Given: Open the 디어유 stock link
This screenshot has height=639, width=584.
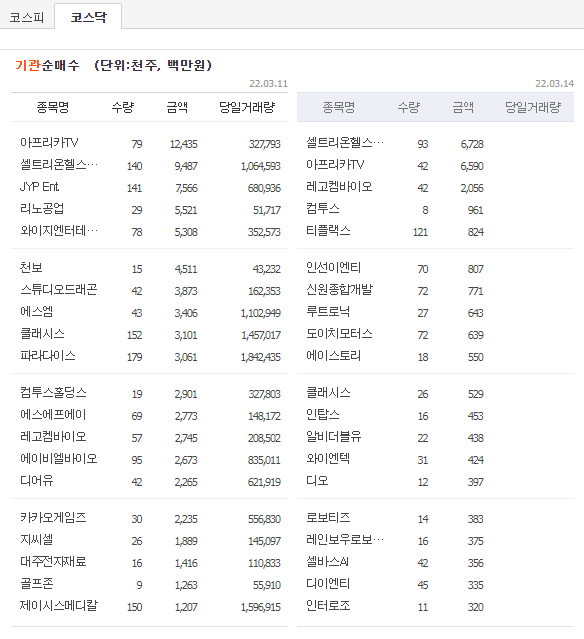Looking at the screenshot, I should [37, 481].
